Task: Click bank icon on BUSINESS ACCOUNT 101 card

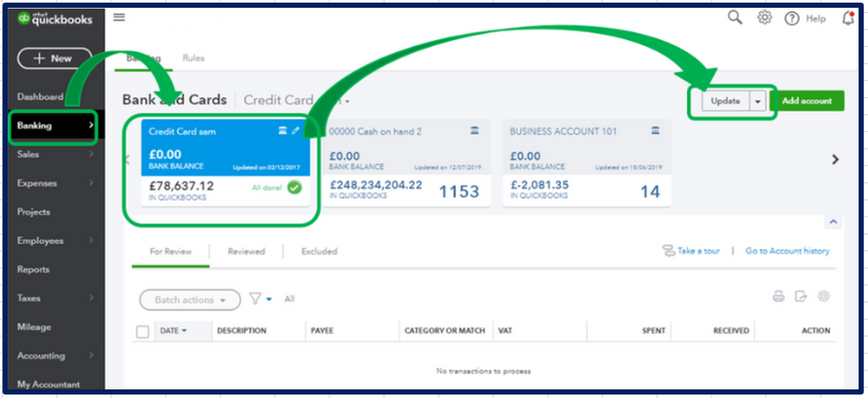Action: 656,131
